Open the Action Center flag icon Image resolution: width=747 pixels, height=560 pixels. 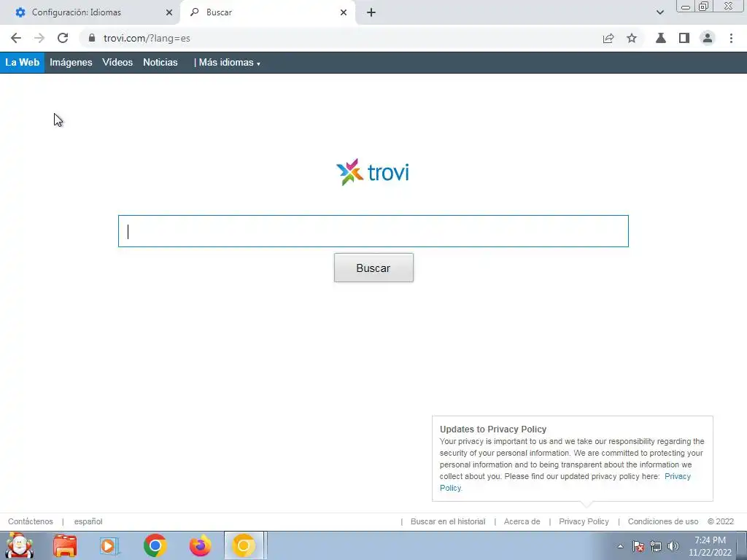point(638,546)
